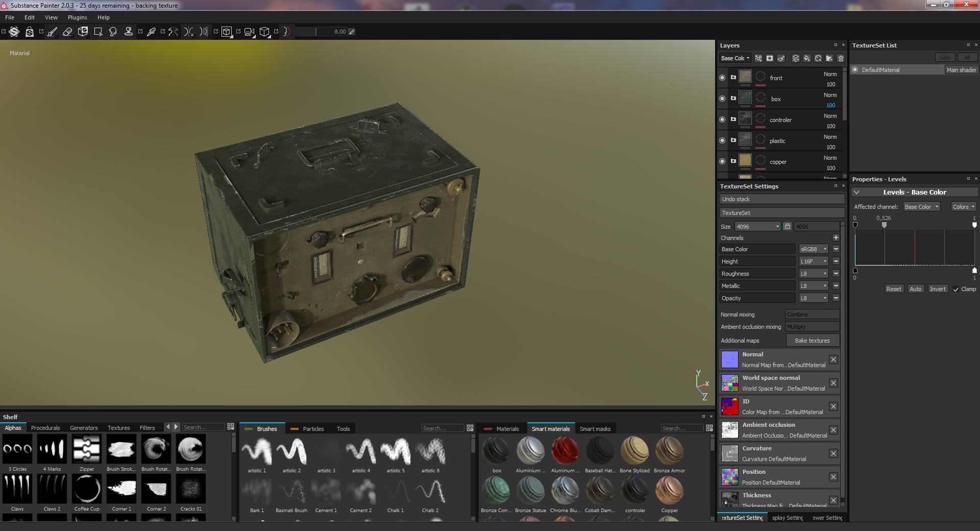
Task: Click the Invert button in Levels
Action: (937, 289)
